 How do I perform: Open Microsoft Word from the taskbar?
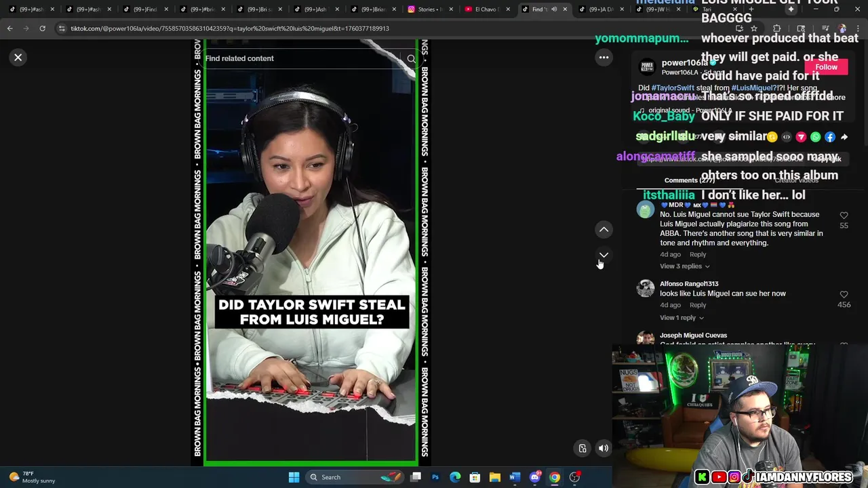514,477
